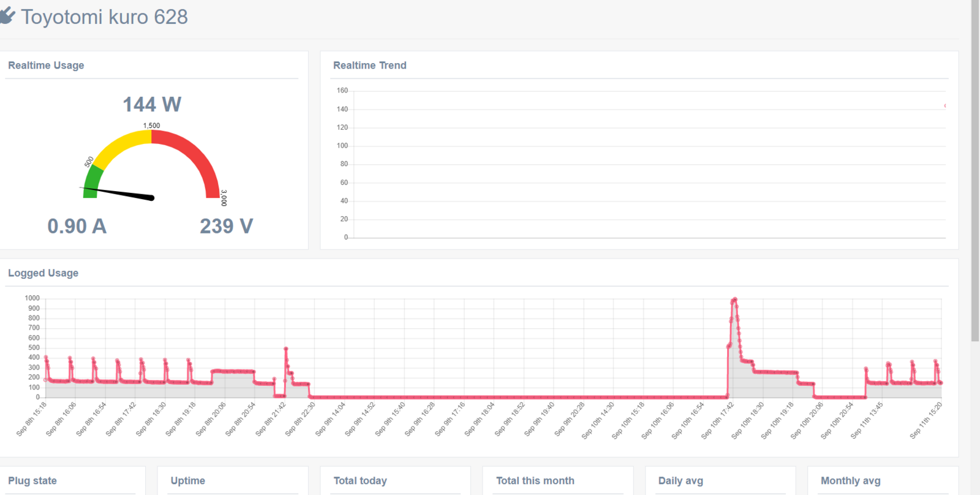This screenshot has width=980, height=495.
Task: Click the Total today card heading
Action: 360,481
